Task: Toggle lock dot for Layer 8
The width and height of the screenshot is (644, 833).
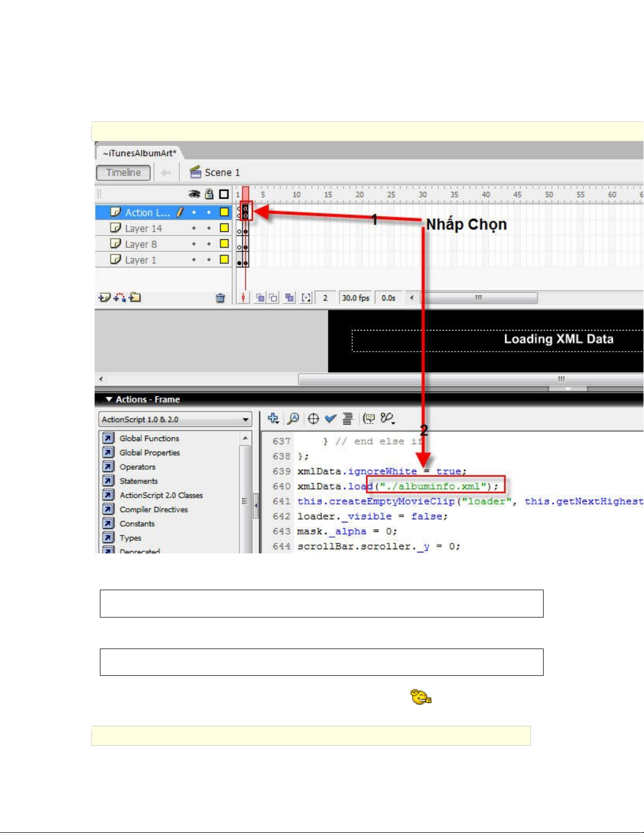Action: (x=209, y=244)
